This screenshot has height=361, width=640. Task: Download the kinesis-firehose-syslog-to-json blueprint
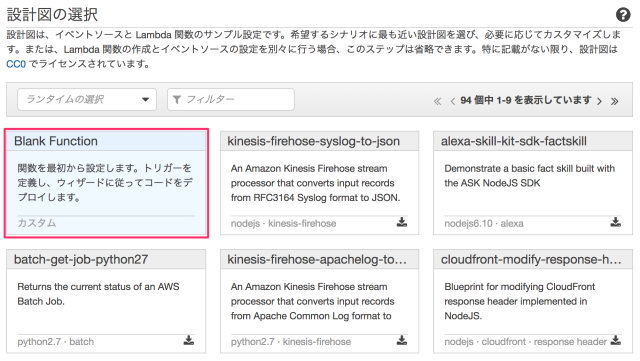coord(402,222)
